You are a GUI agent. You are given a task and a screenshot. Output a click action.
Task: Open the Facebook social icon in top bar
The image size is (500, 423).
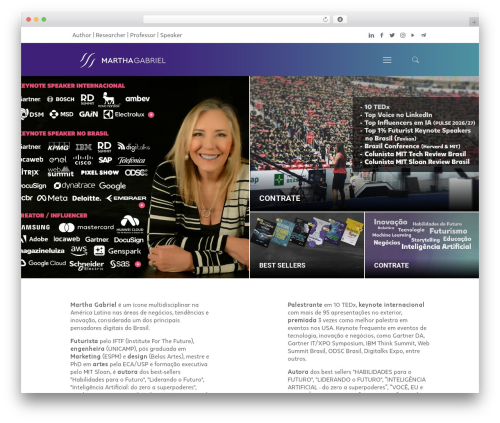[382, 35]
